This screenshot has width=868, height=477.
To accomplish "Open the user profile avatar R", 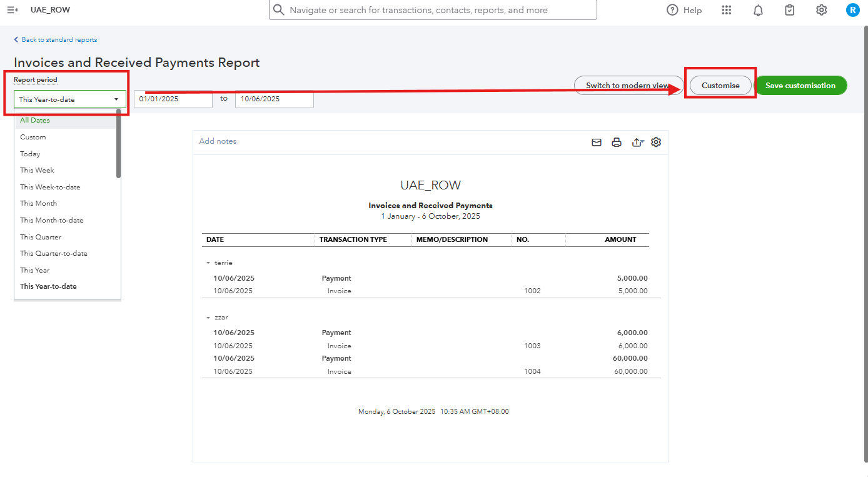I will pos(852,10).
